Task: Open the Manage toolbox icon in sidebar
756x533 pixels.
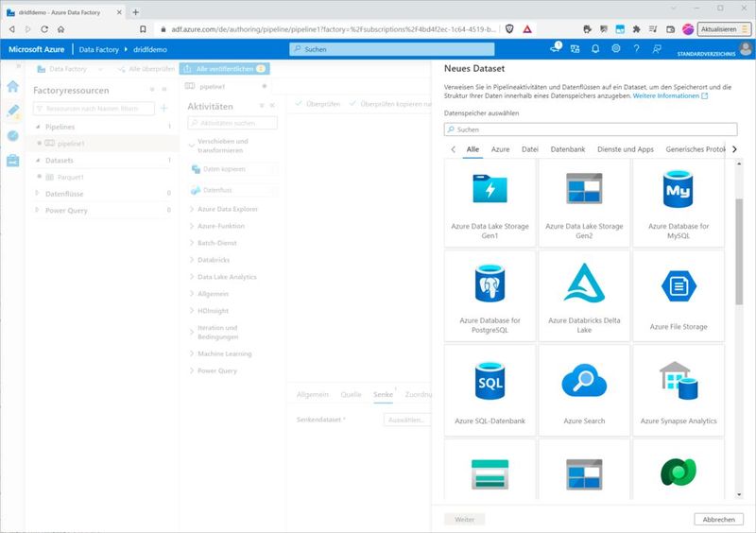Action: [x=13, y=160]
